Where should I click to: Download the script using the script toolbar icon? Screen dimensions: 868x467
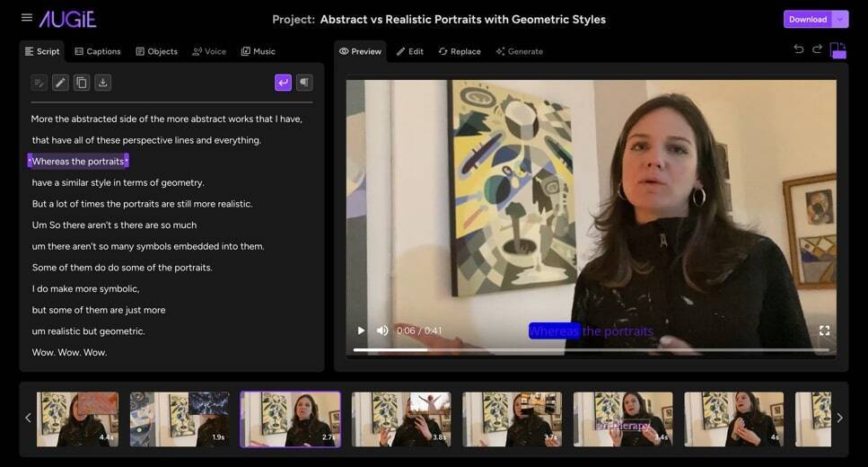point(103,83)
